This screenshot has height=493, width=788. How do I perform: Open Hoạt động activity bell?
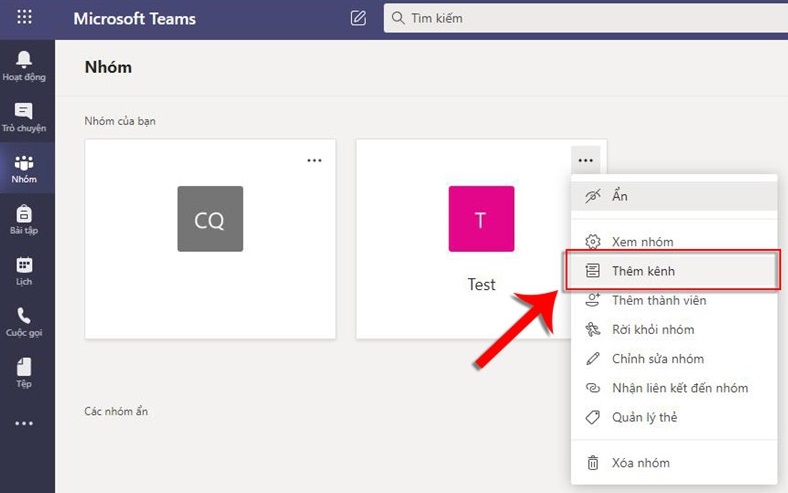click(24, 66)
